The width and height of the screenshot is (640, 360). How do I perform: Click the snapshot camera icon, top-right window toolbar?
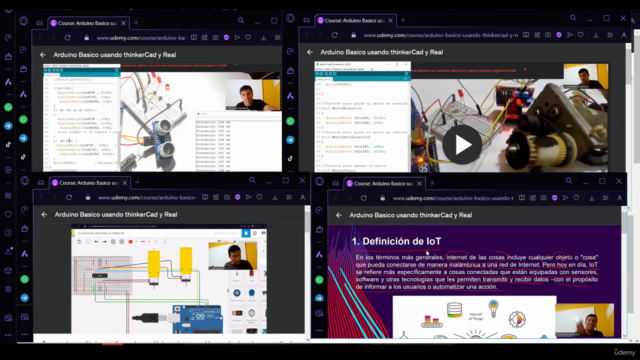coord(548,35)
